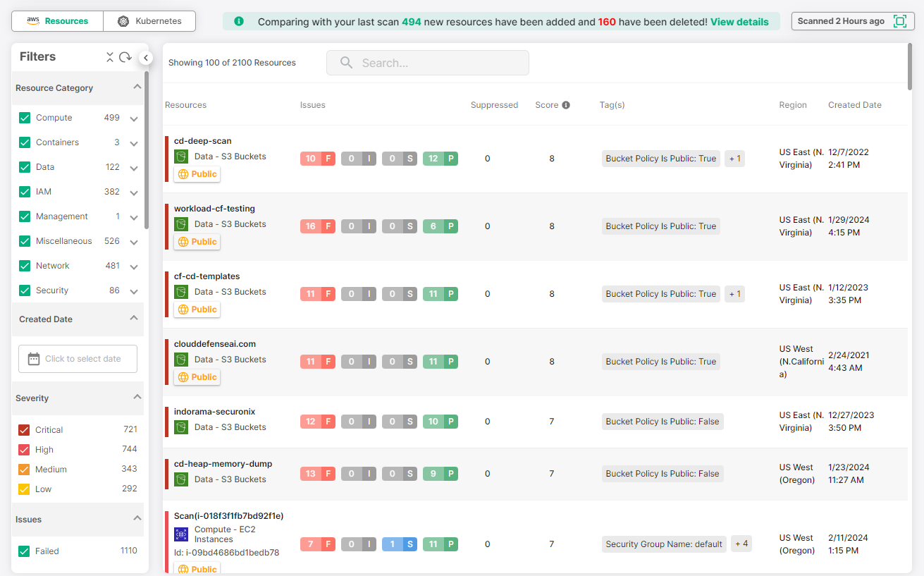The image size is (924, 576).
Task: Click the Score info icon
Action: point(565,105)
